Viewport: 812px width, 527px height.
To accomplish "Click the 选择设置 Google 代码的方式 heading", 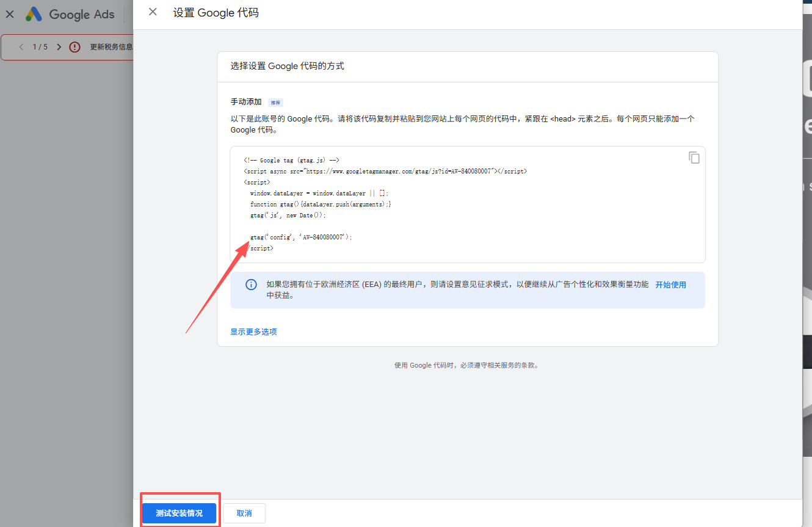I will click(287, 66).
